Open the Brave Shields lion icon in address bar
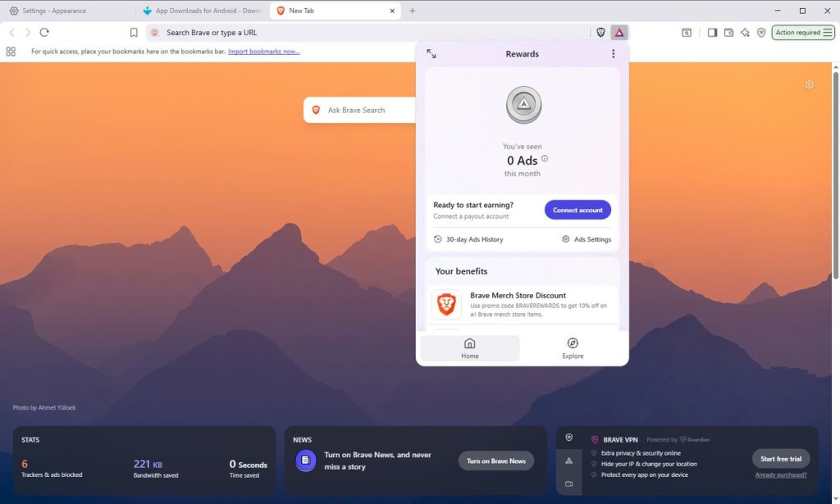The height and width of the screenshot is (504, 840). (600, 33)
